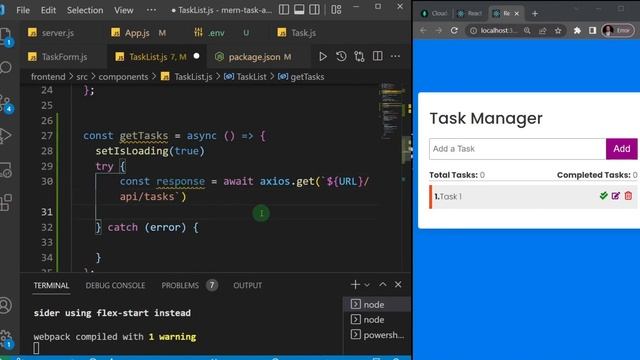Open the DEBUG CONSOLE panel tab
640x360 pixels.
(115, 285)
